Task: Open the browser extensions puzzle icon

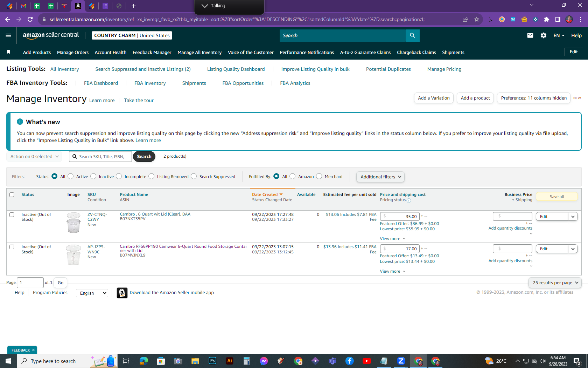Action: coord(546,19)
